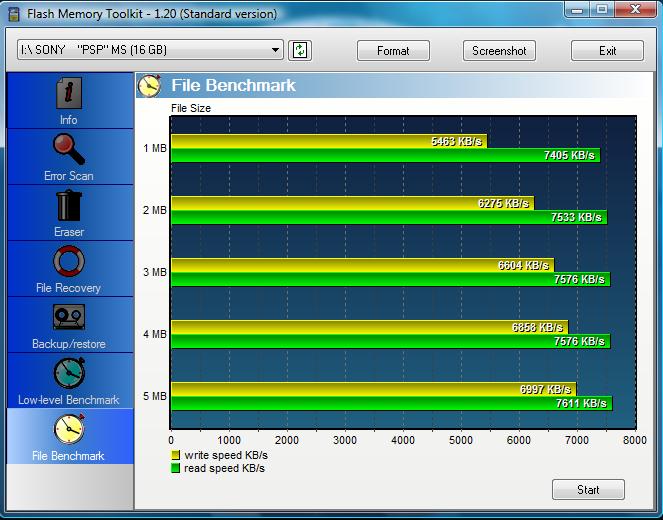Viewport: 663px width, 520px height.
Task: Click the green read speed legend swatch
Action: pos(175,468)
